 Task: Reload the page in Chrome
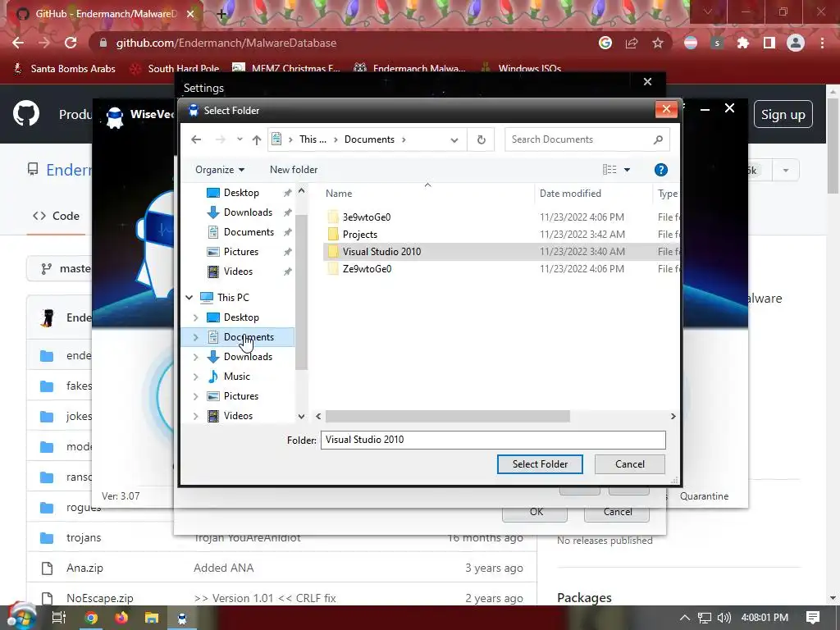[71, 43]
